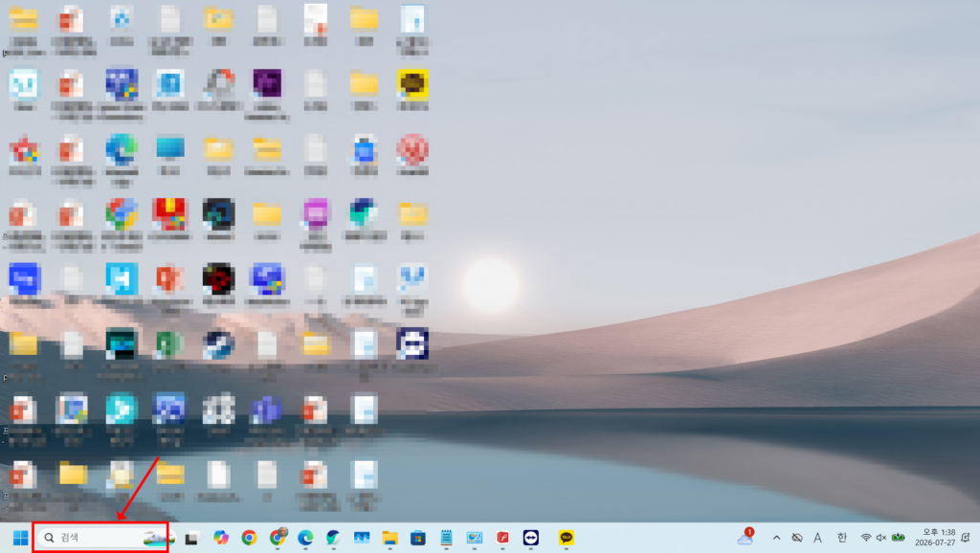Image resolution: width=980 pixels, height=553 pixels.
Task: Launch Copilot from the taskbar
Action: pyautogui.click(x=221, y=538)
